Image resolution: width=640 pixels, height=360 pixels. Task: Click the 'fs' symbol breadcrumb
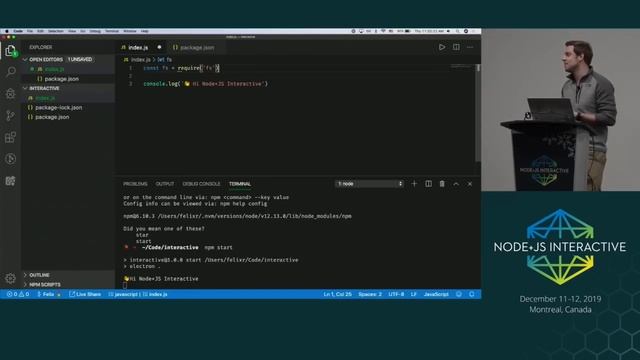coord(164,60)
